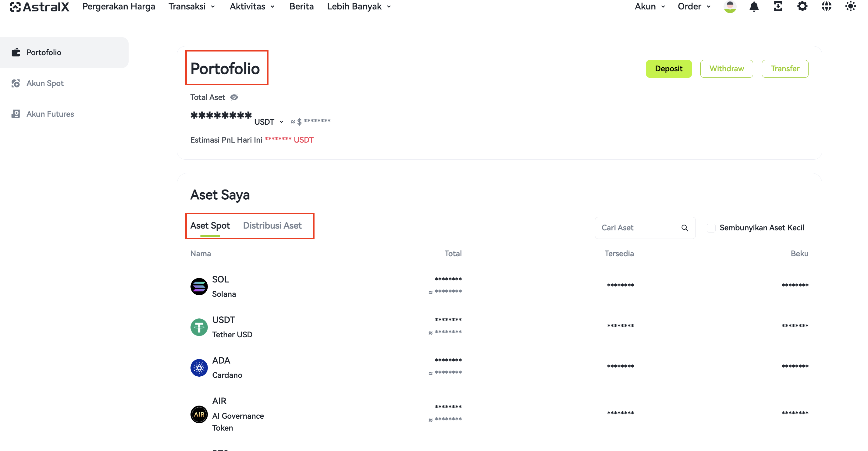Expand the Transaksi menu dropdown

(192, 6)
